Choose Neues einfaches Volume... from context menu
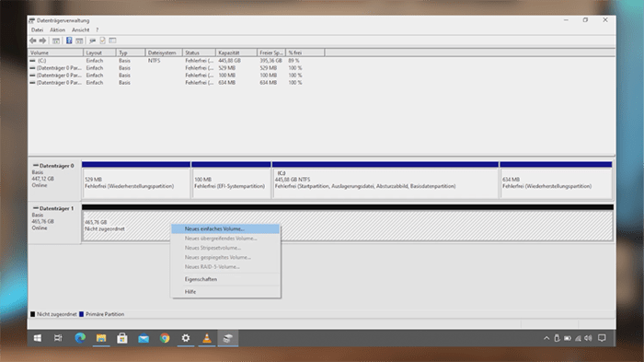 (225, 228)
